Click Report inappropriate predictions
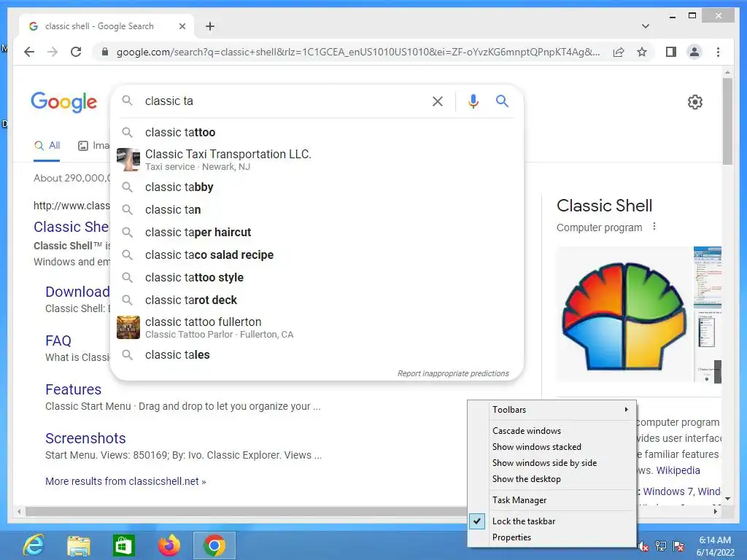The height and width of the screenshot is (560, 747). tap(453, 373)
